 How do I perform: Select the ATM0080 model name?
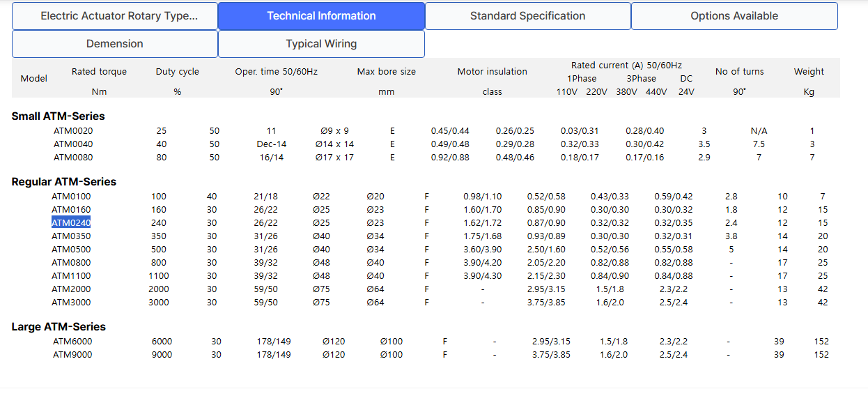click(73, 158)
